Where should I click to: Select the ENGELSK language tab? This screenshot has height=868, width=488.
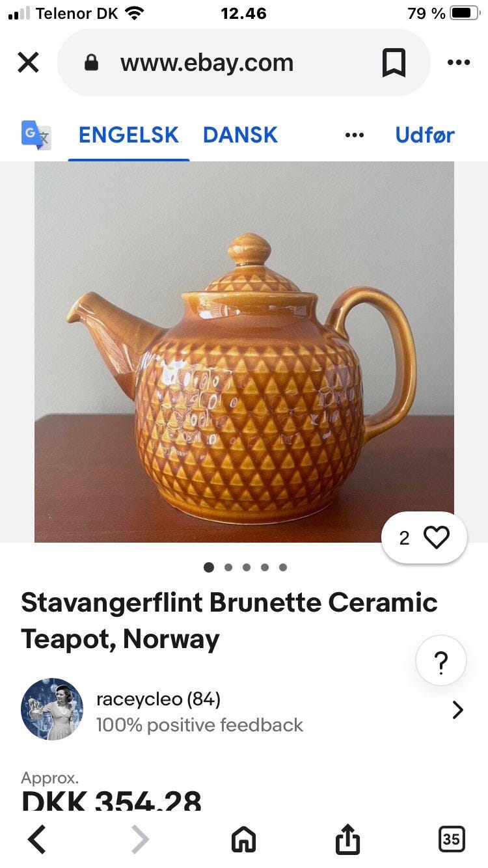(129, 135)
